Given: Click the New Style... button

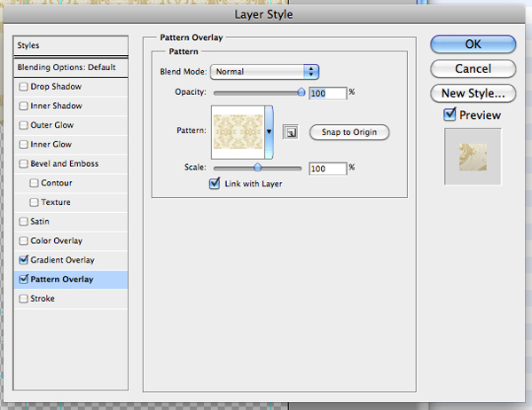Looking at the screenshot, I should click(x=473, y=93).
